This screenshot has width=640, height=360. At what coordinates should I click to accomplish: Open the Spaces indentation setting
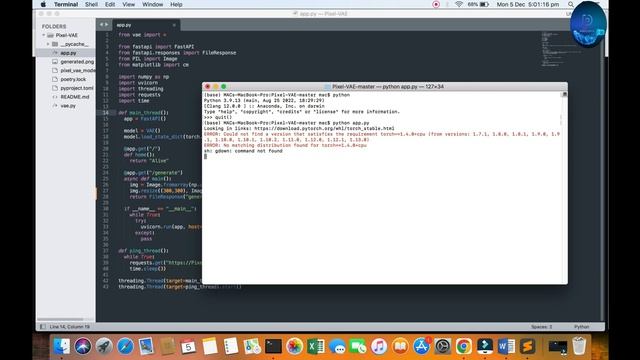[541, 327]
